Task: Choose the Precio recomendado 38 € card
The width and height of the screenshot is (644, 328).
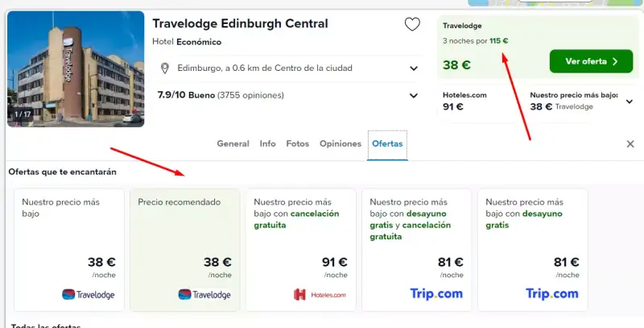Action: 185,250
